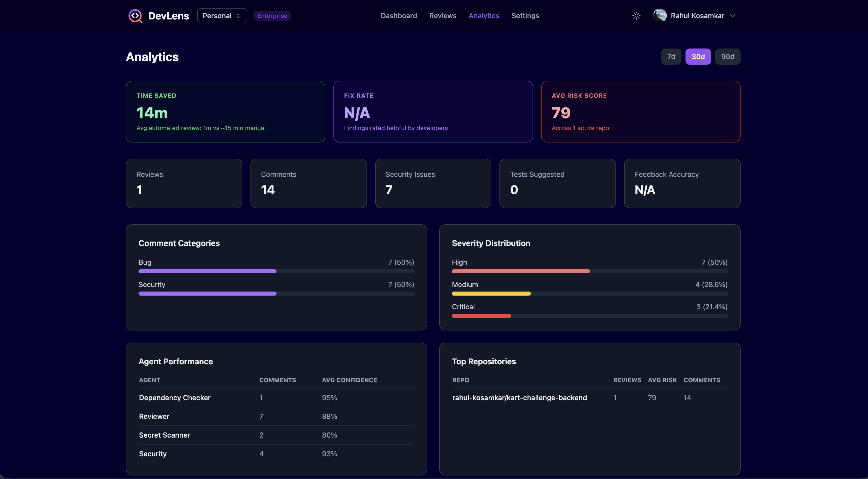The height and width of the screenshot is (479, 868).
Task: Select the 30d time range
Action: [x=698, y=57]
